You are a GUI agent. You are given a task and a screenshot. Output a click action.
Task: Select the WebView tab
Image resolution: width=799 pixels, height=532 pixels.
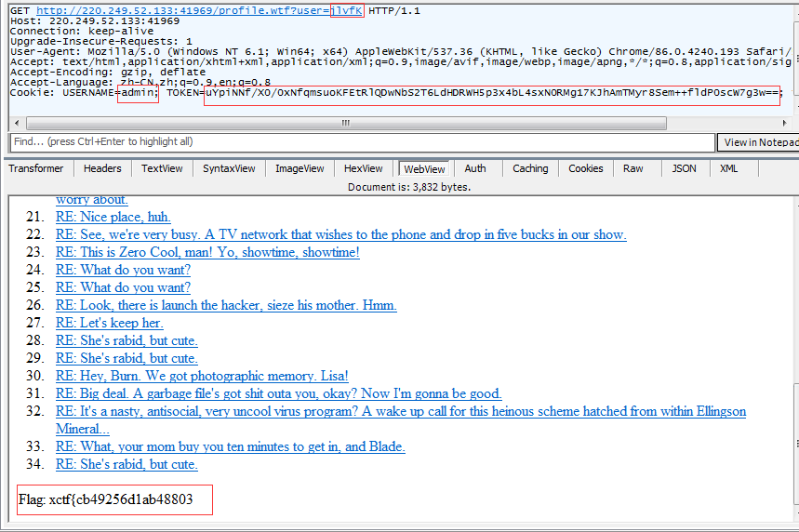coord(424,168)
